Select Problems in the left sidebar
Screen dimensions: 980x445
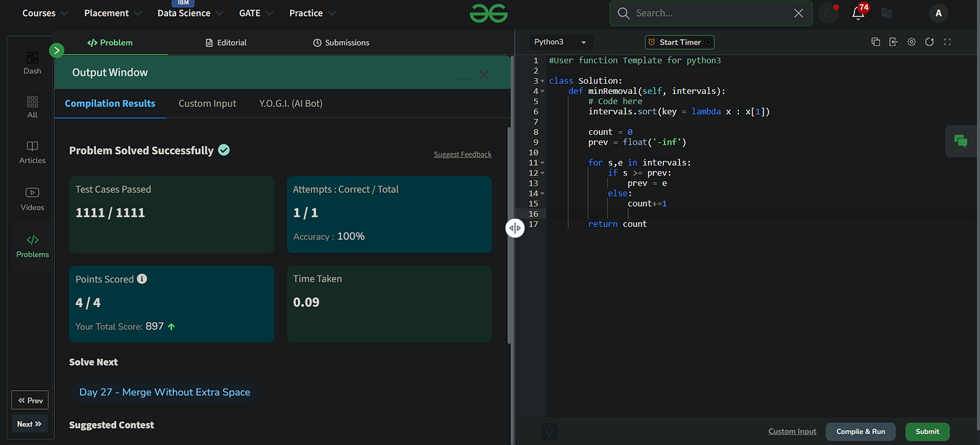32,246
